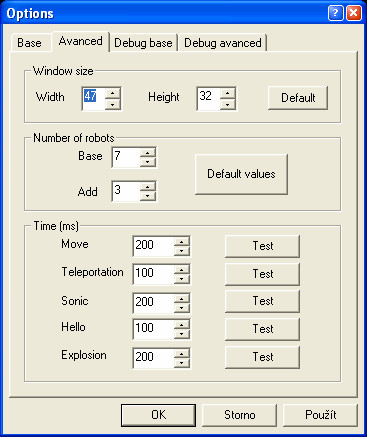The height and width of the screenshot is (437, 367).
Task: Test the Teleportation timing
Action: point(263,274)
